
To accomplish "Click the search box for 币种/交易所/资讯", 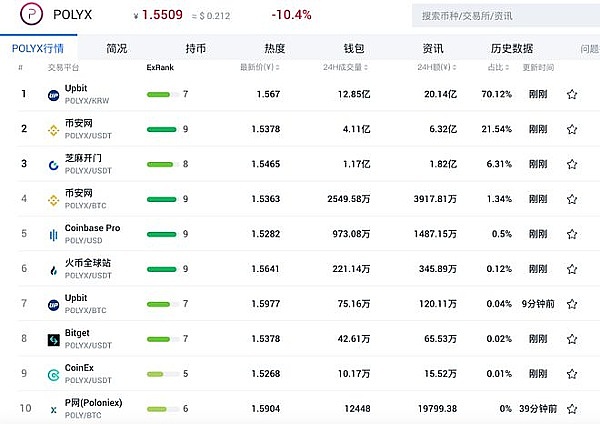I will pos(500,17).
